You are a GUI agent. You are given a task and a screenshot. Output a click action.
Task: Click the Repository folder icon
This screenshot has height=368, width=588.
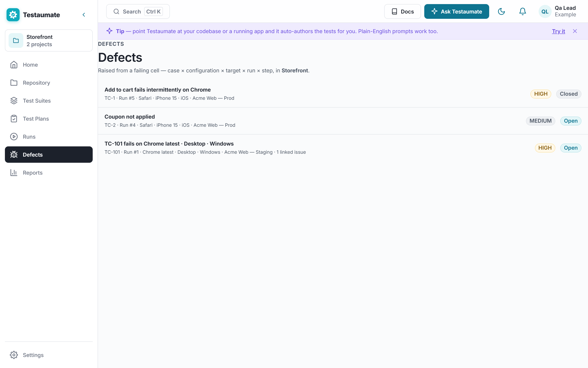coord(14,83)
